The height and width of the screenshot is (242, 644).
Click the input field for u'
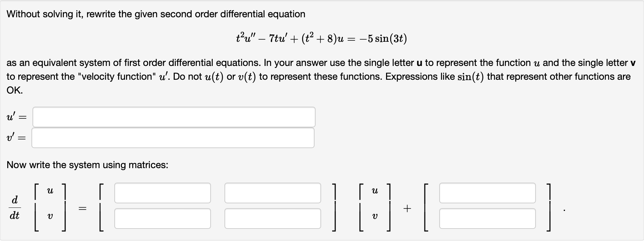173,117
